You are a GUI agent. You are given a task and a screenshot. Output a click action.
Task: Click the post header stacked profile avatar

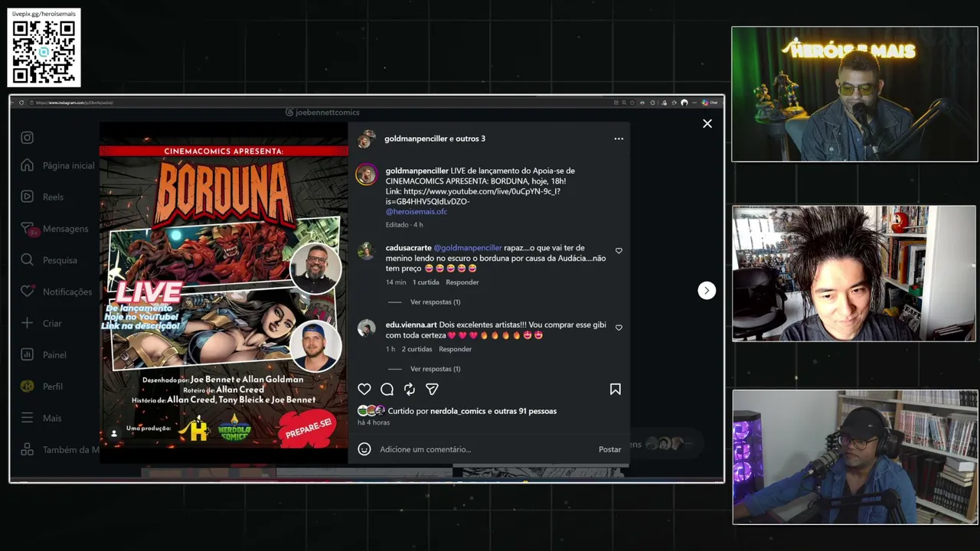(367, 139)
